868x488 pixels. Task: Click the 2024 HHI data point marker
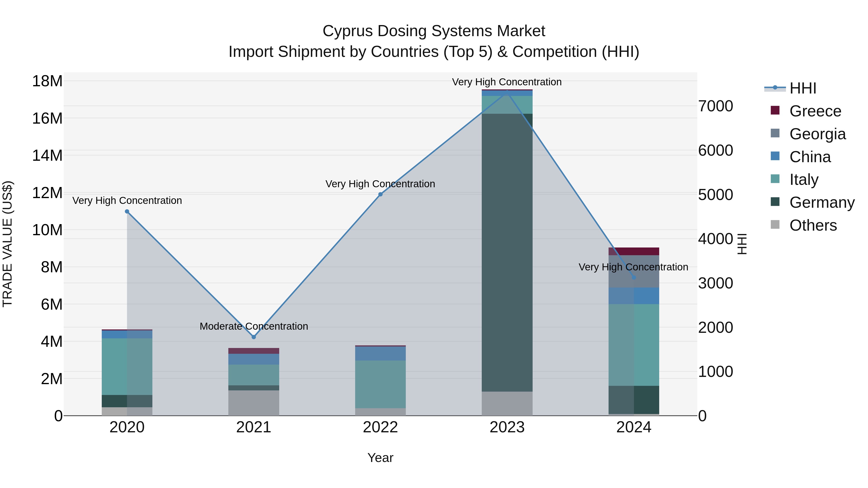[x=634, y=277]
